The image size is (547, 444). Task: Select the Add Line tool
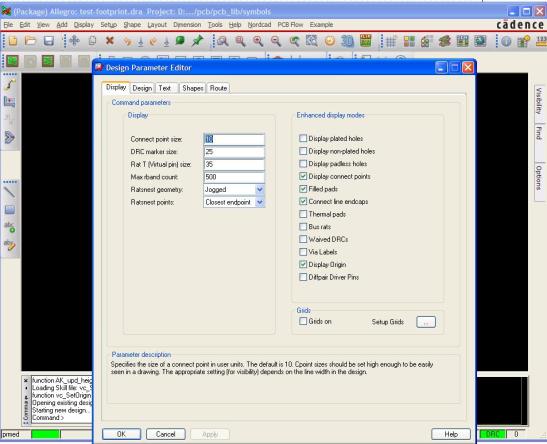pos(10,192)
